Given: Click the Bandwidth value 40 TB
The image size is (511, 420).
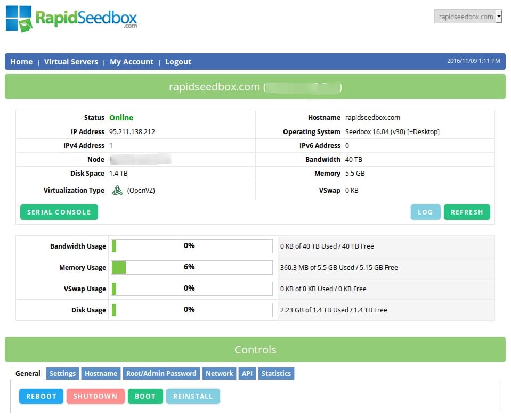Looking at the screenshot, I should pyautogui.click(x=354, y=160).
